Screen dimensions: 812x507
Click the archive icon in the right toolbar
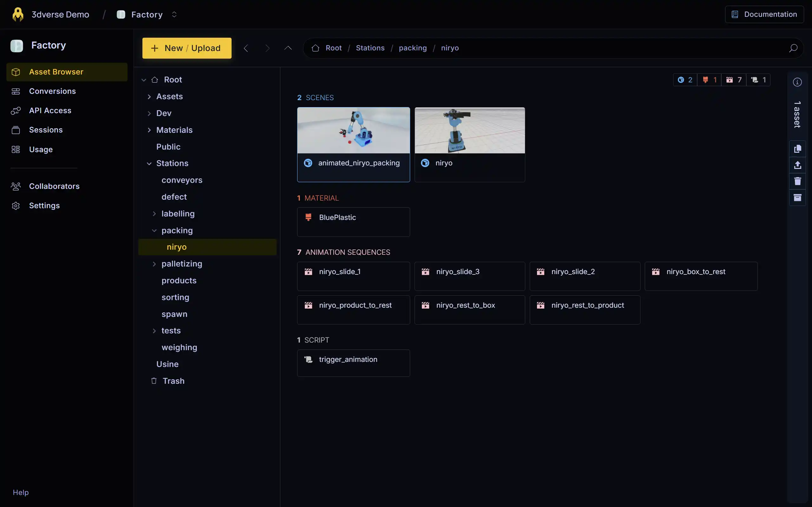point(798,198)
